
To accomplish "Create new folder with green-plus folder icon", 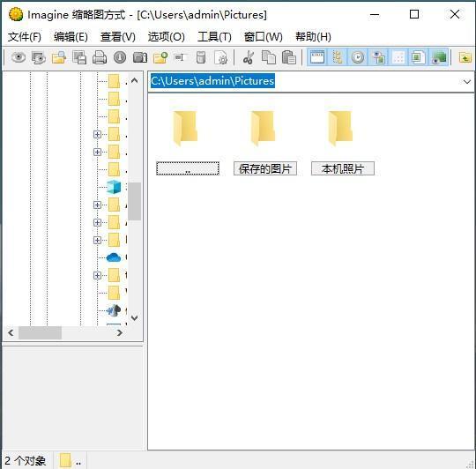I will point(160,57).
